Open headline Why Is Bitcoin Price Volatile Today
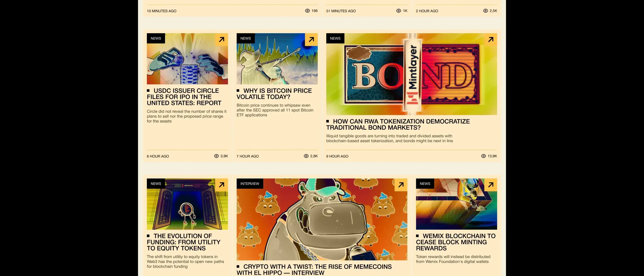The image size is (644, 276). pos(274,94)
